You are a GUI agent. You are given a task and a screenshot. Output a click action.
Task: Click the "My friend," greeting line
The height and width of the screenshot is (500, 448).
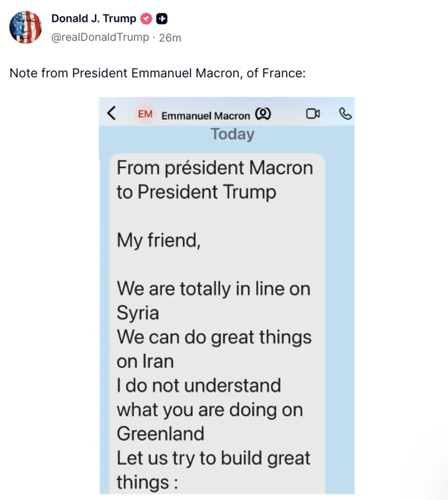pyautogui.click(x=158, y=241)
